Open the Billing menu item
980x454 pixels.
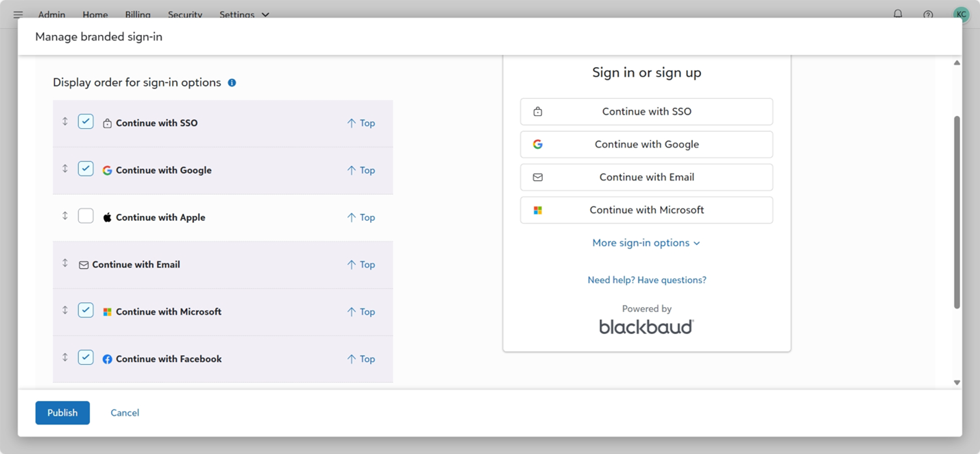coord(138,14)
